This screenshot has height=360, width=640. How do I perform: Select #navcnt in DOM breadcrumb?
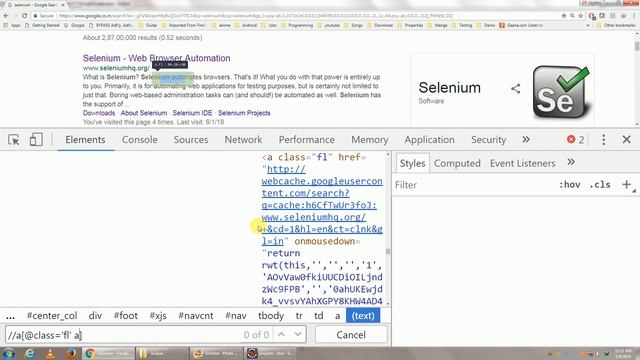196,316
